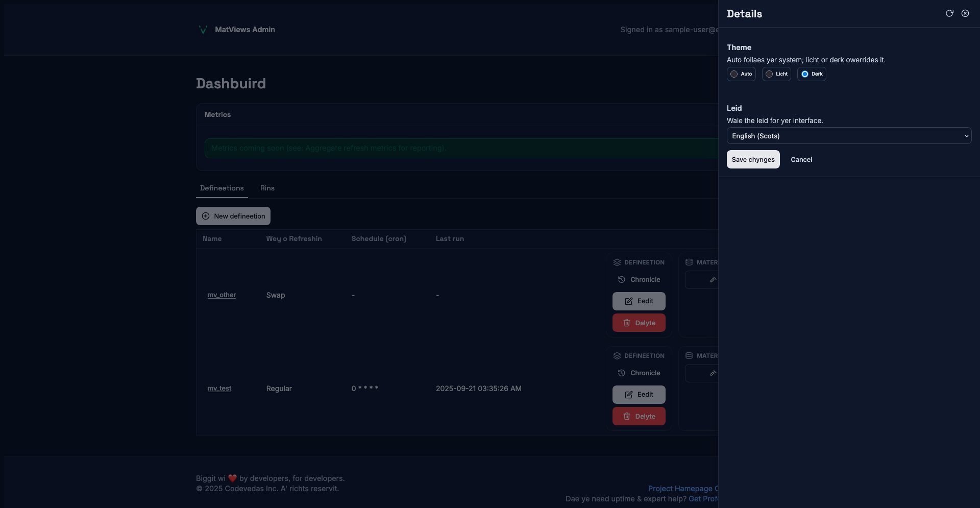Open the English (Scots) language dropdown
Viewport: 980px width, 508px height.
[849, 136]
